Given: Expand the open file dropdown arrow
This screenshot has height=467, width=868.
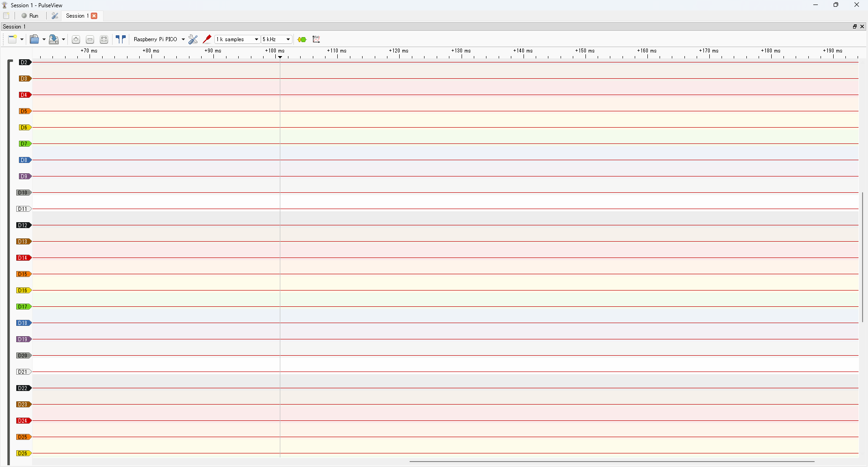Looking at the screenshot, I should [x=44, y=39].
